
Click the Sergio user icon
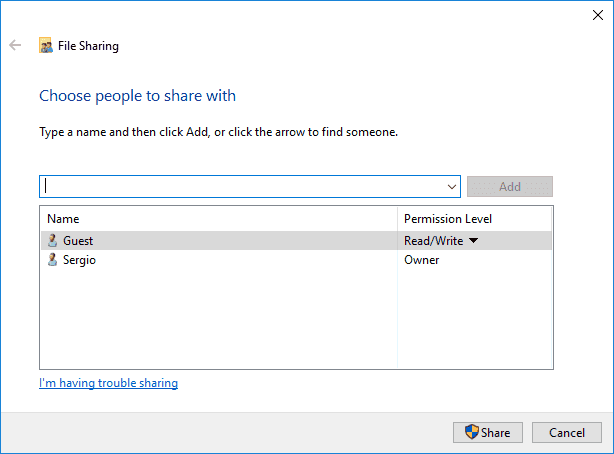(x=52, y=260)
